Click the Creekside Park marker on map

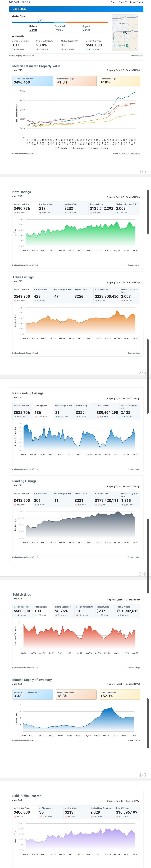coord(127,46)
